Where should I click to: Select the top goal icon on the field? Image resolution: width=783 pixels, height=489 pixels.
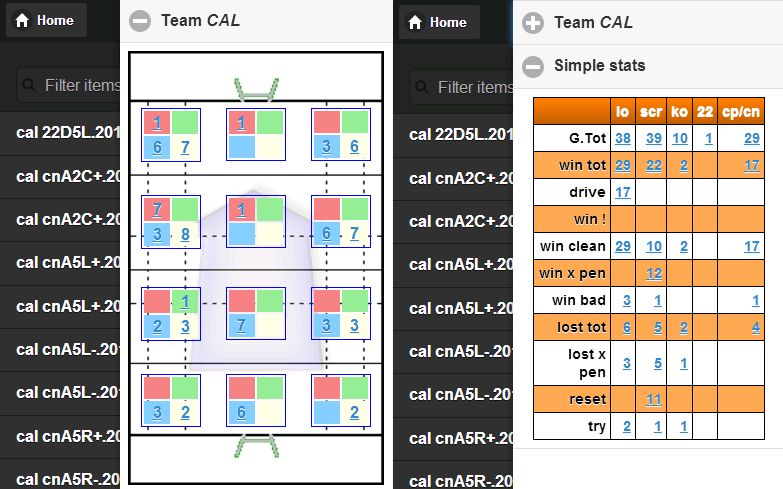pos(256,89)
